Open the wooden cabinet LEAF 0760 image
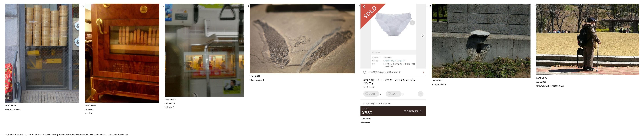Screen dimensions: 644x138 (x=122, y=53)
